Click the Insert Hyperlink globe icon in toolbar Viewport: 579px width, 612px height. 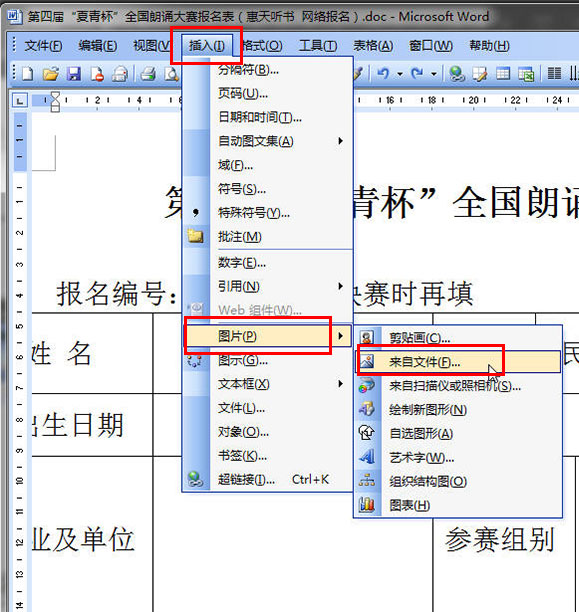[x=456, y=73]
